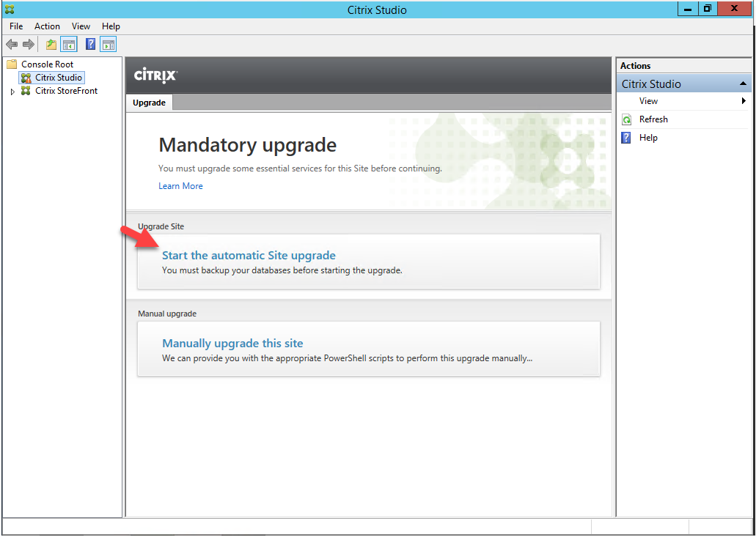
Task: Click the blue Help toolbar icon
Action: pyautogui.click(x=90, y=45)
